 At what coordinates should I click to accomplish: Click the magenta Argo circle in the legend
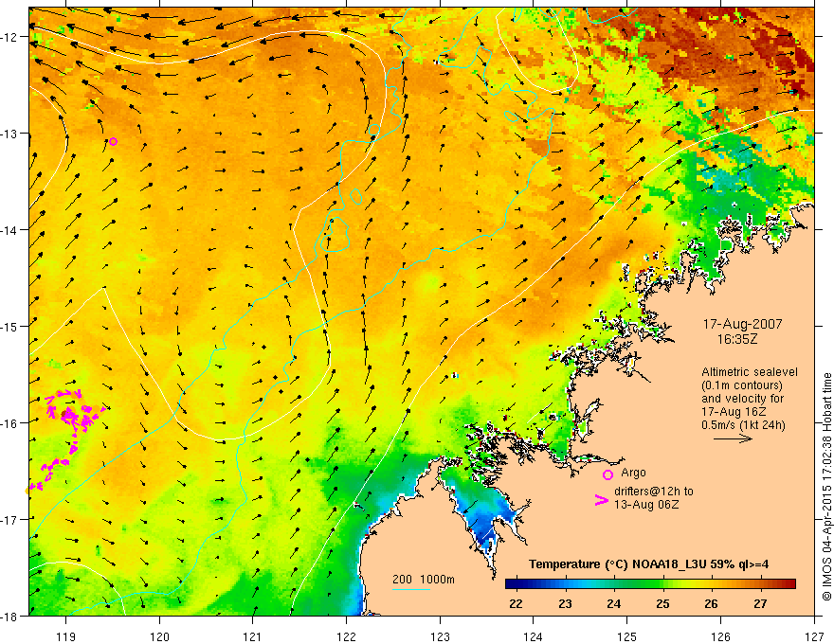click(x=607, y=474)
